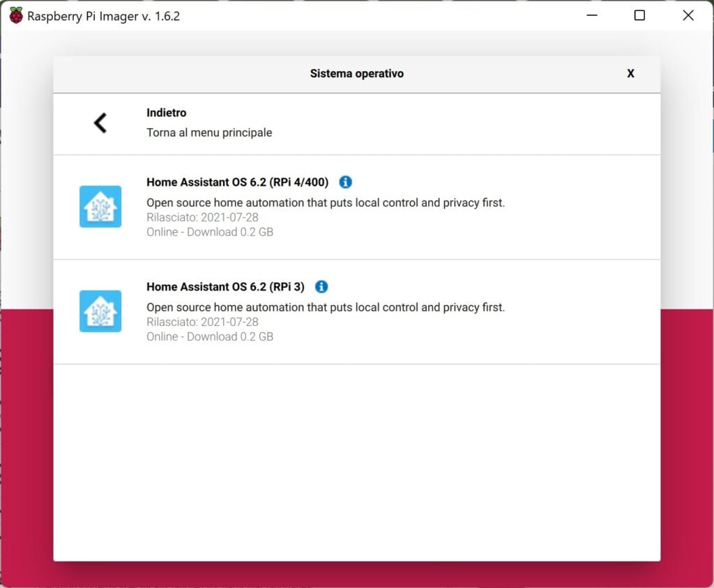The height and width of the screenshot is (588, 714).
Task: Click the RPi 3 entry's open source description
Action: point(326,308)
